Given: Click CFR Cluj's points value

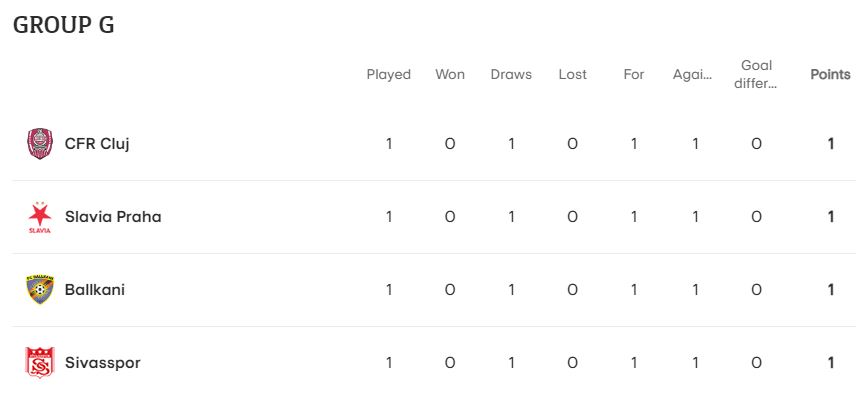Looking at the screenshot, I should [830, 144].
